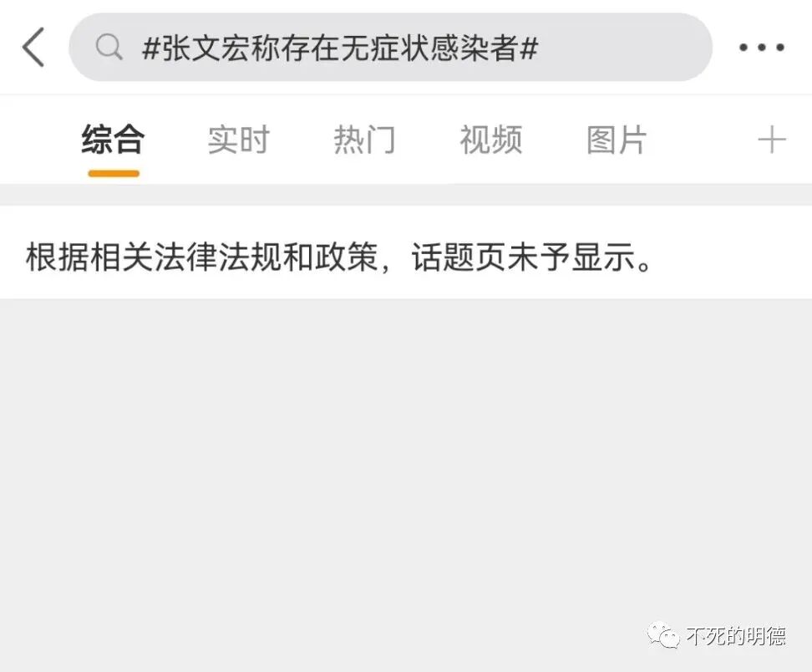Place cursor at trailing hashtag of query
This screenshot has width=812, height=672.
(529, 48)
